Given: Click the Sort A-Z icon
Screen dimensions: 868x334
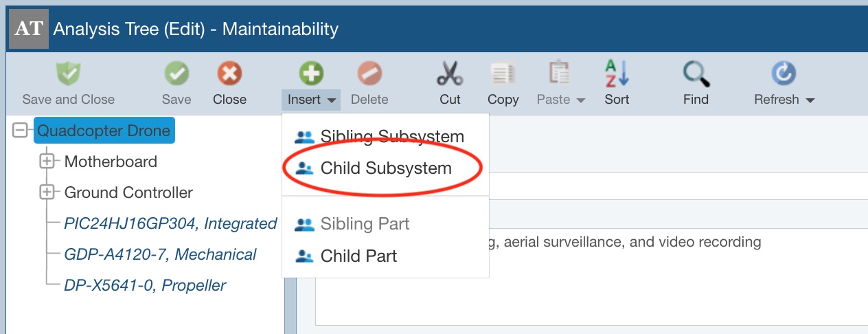Looking at the screenshot, I should pos(617,74).
